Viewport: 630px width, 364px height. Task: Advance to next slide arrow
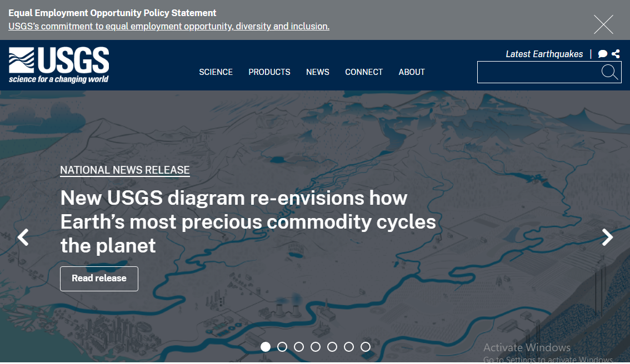(607, 237)
